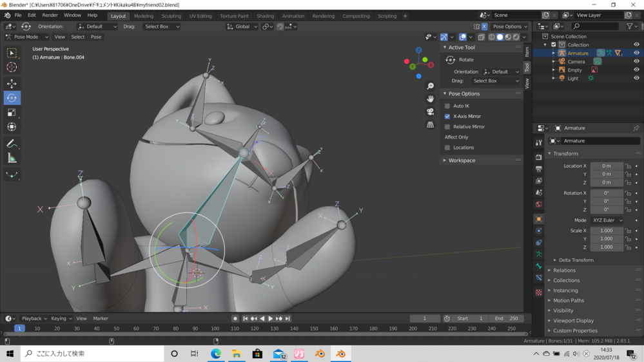
Task: Open the timeline Marker menu
Action: (x=100, y=318)
